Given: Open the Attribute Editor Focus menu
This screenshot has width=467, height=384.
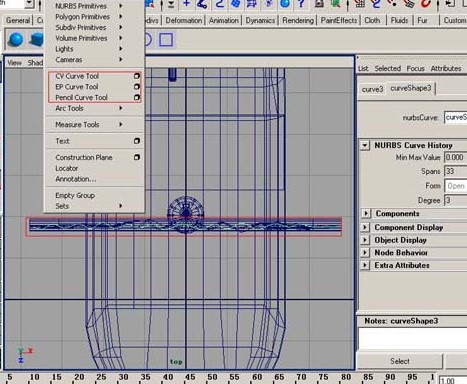Looking at the screenshot, I should [415, 69].
